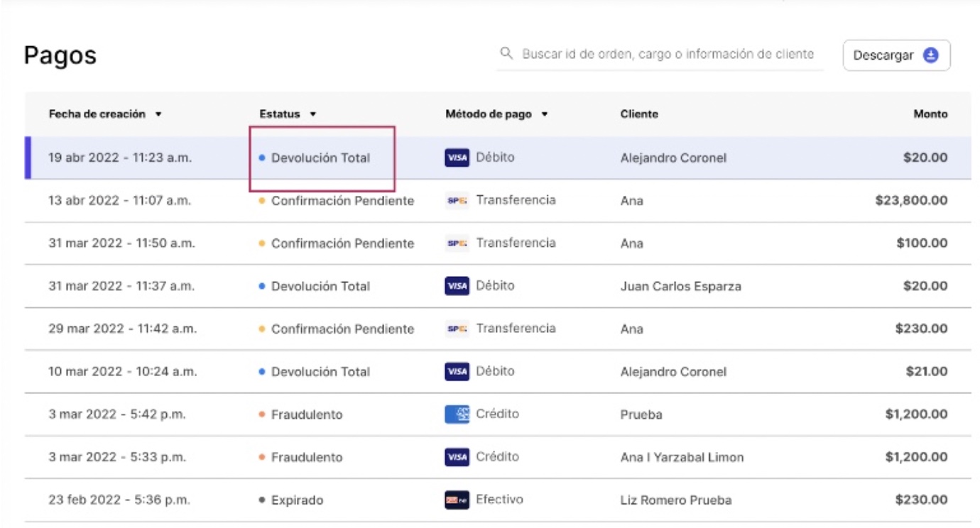The width and height of the screenshot is (980, 528).
Task: Click Visa icon in Juan Carlos Esparza row
Action: 457,286
